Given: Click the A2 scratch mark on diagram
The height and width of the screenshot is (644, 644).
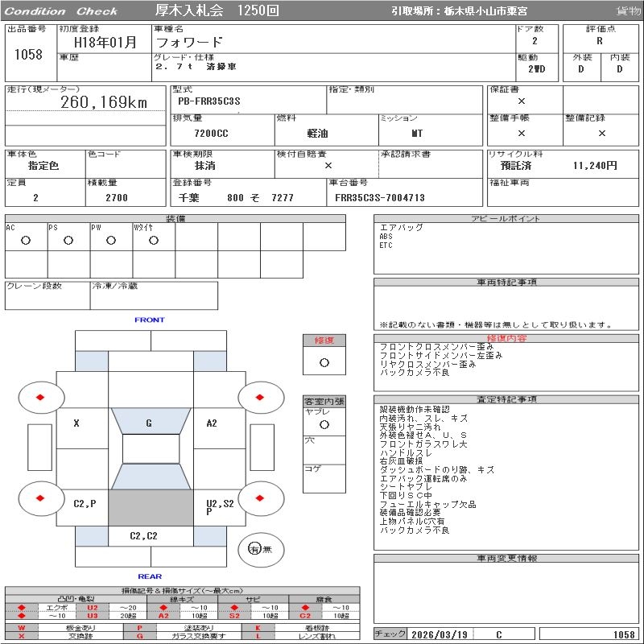Looking at the screenshot, I should pyautogui.click(x=212, y=423).
